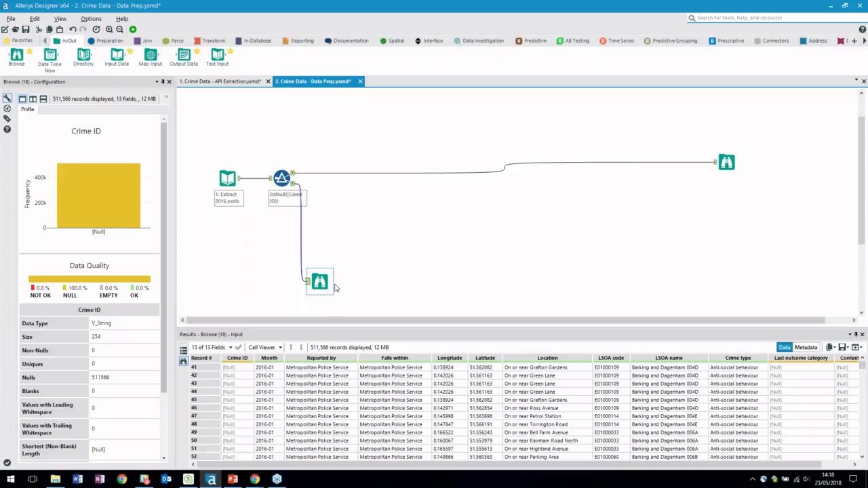Switch results view to Data
Image resolution: width=868 pixels, height=488 pixels.
[x=784, y=347]
